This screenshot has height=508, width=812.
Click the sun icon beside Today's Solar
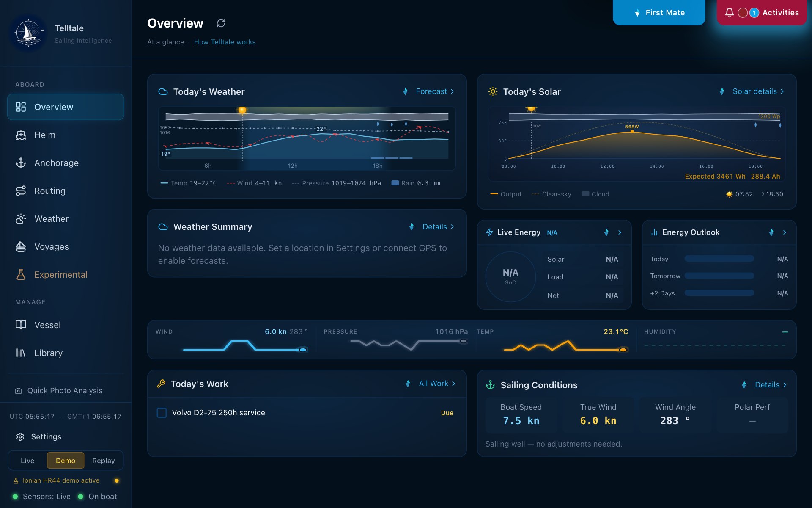click(493, 91)
